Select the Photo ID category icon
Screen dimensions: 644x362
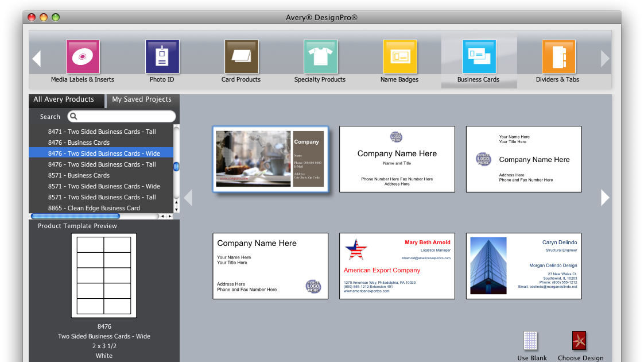click(x=162, y=57)
